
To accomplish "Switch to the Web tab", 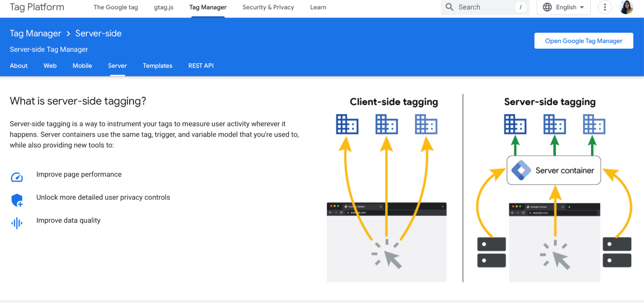I will click(x=50, y=66).
